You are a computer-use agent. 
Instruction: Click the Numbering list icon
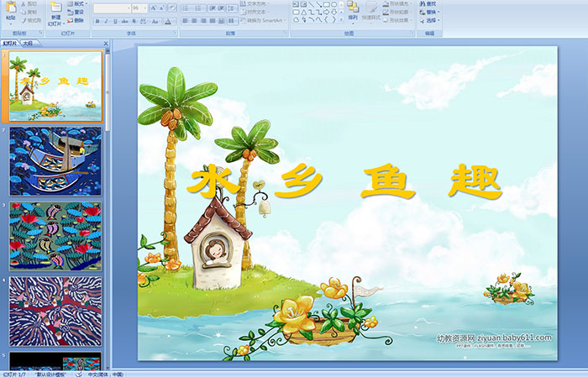199,8
